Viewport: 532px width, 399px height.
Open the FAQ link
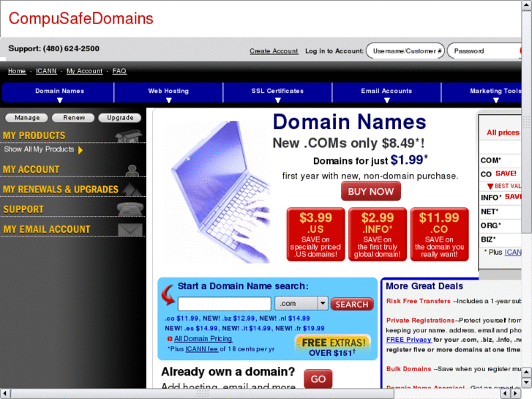point(119,71)
